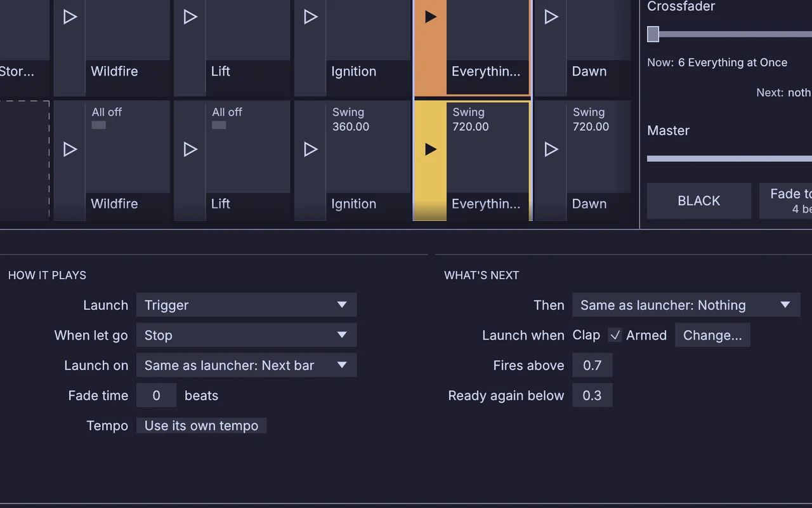This screenshot has width=812, height=508.
Task: Play the Wildfire clip marked All off
Action: click(x=70, y=149)
